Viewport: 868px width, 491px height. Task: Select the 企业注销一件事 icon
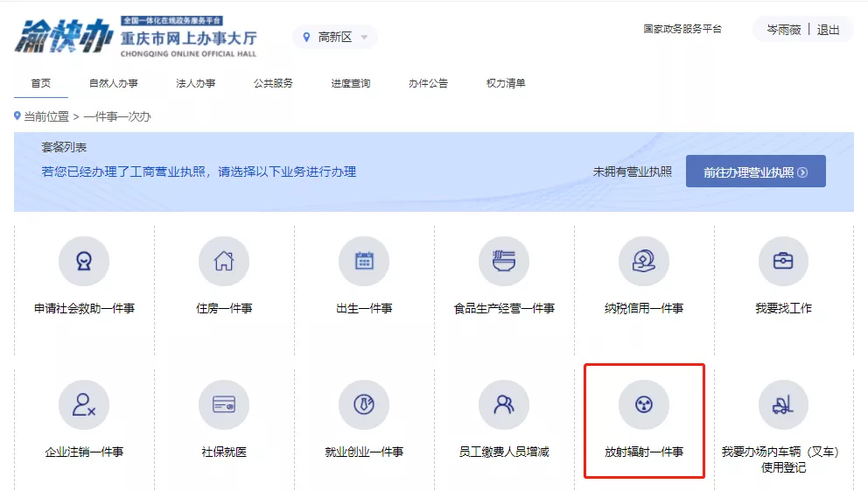coord(84,405)
